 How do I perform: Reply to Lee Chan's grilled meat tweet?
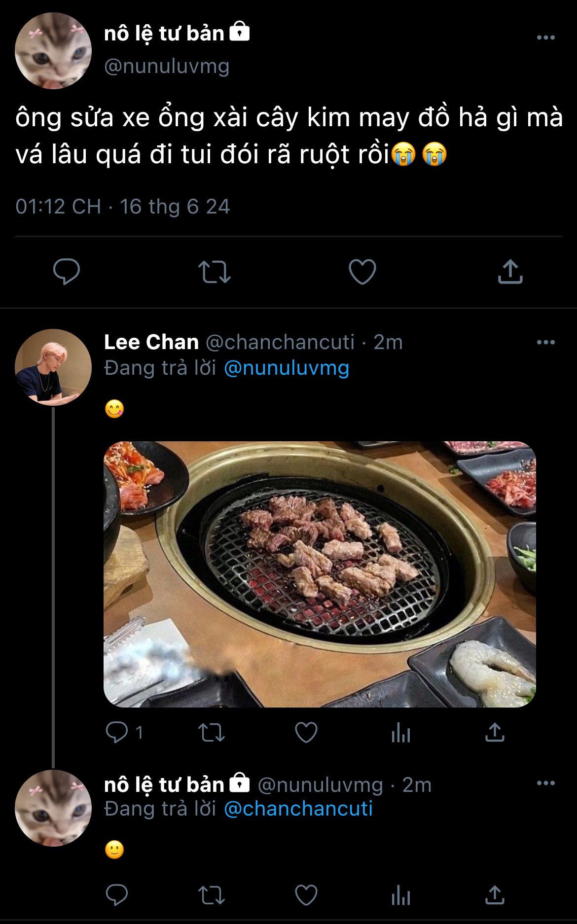pos(117,732)
